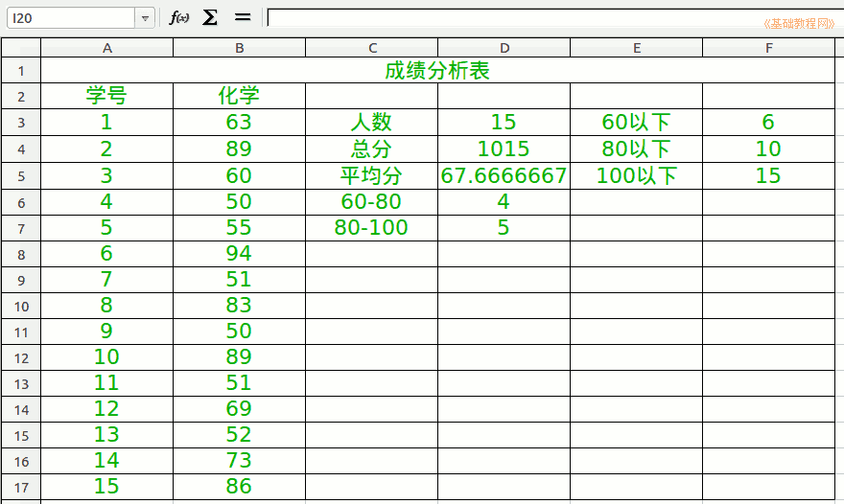This screenshot has width=844, height=504.
Task: Select student number 9 cell
Action: pos(107,332)
